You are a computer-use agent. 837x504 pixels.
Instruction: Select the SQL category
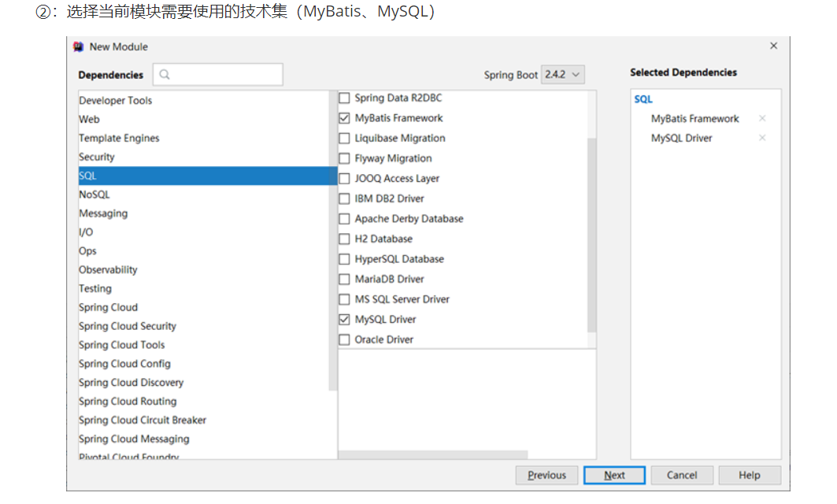(x=208, y=176)
